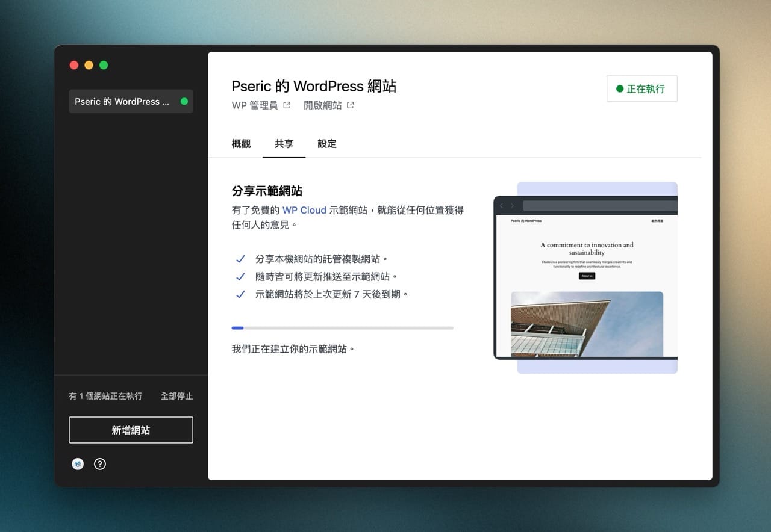Image resolution: width=771 pixels, height=532 pixels.
Task: Click the demo site preview thumbnail
Action: 585,277
